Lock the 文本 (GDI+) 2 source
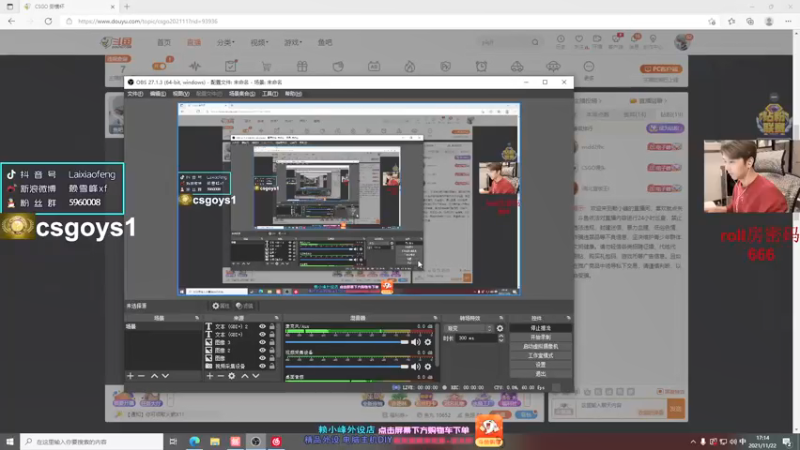 coord(272,327)
